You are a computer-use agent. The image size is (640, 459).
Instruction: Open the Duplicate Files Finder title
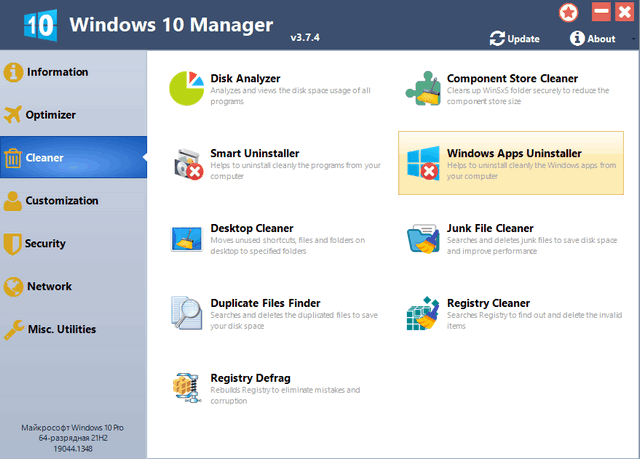tap(265, 303)
